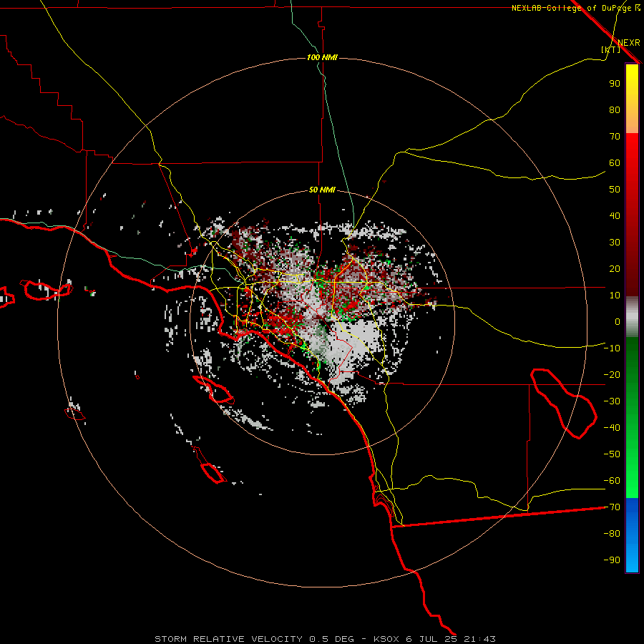Click the 50 NMI range ring label
This screenshot has height=644, width=644.
click(x=322, y=190)
